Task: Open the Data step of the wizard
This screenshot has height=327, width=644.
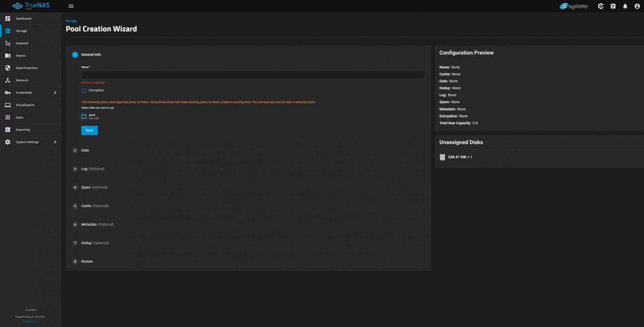Action: [85, 150]
